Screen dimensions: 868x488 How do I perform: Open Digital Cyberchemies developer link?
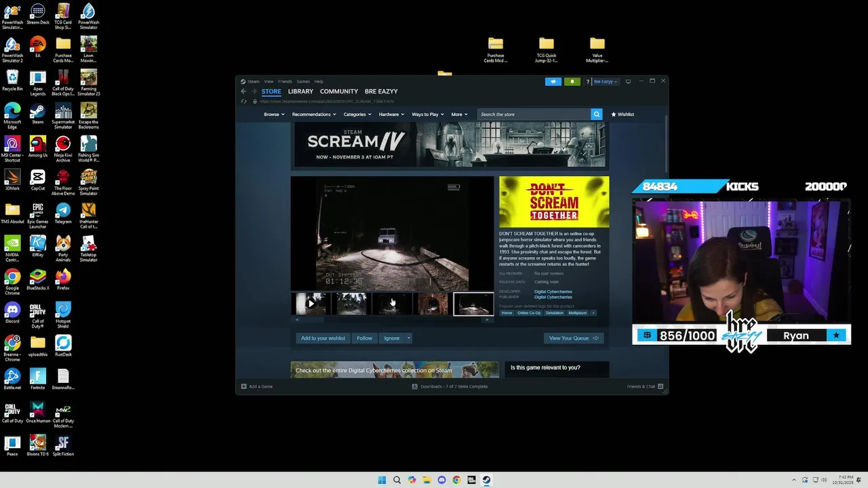[x=553, y=291]
